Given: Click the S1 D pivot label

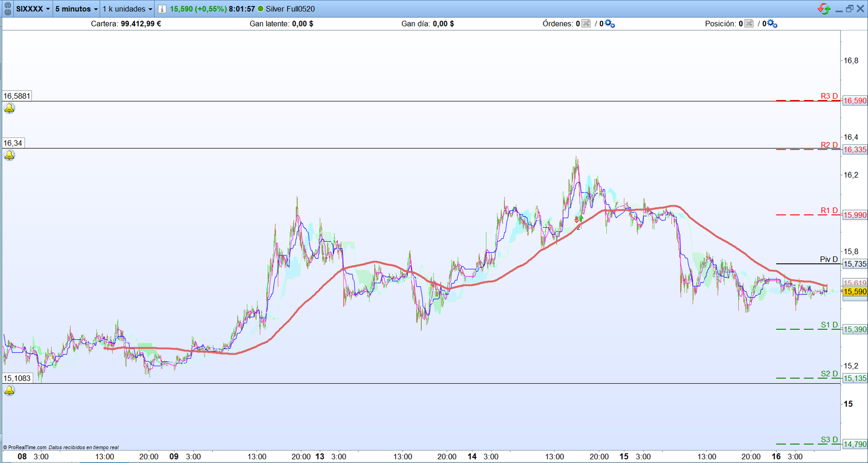Looking at the screenshot, I should click(x=829, y=325).
